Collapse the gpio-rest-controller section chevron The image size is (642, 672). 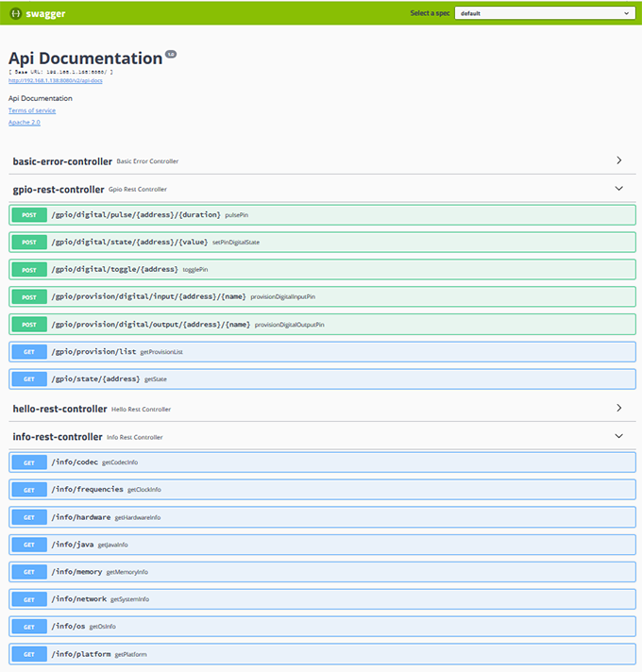tap(618, 189)
